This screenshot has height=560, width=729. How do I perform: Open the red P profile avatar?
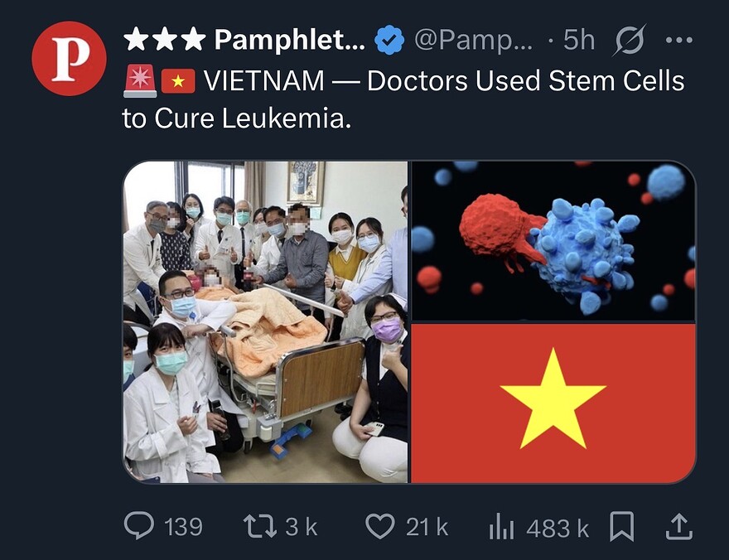[x=69, y=59]
